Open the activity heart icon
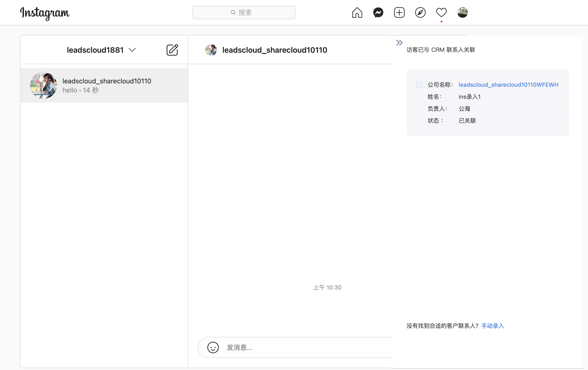This screenshot has width=588, height=370. (441, 12)
